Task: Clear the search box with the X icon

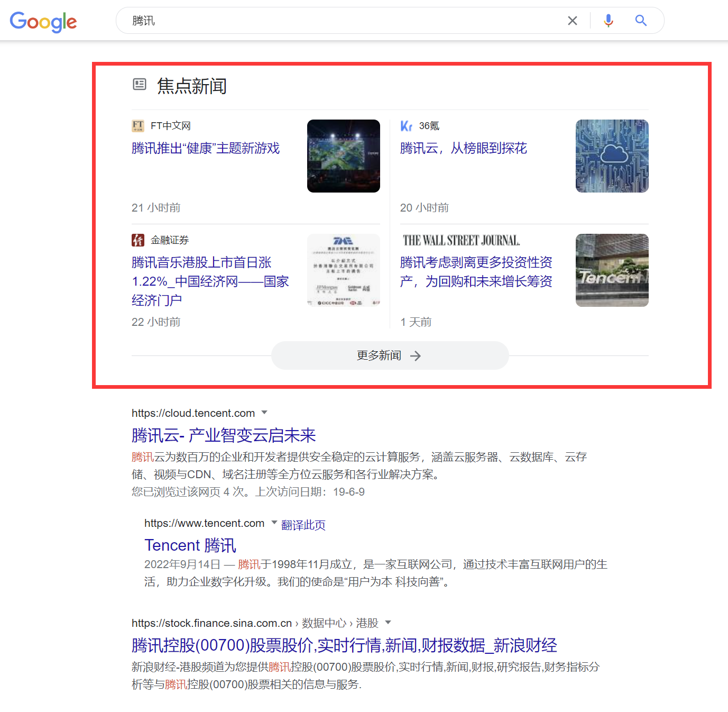Action: click(572, 20)
